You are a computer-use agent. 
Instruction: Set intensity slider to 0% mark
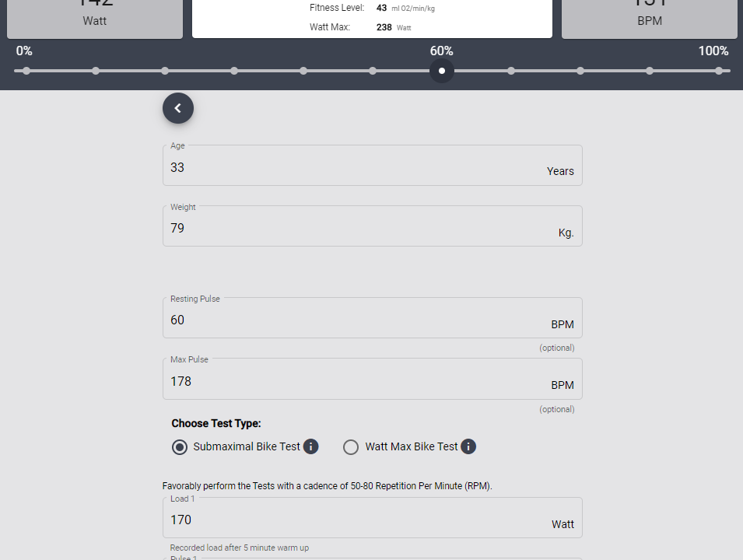click(26, 71)
